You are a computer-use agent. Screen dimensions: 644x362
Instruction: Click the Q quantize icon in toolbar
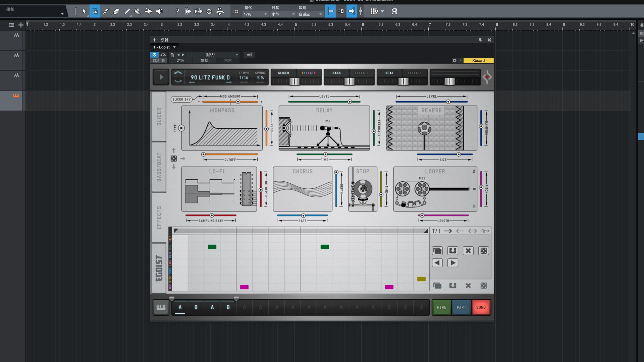tap(209, 11)
